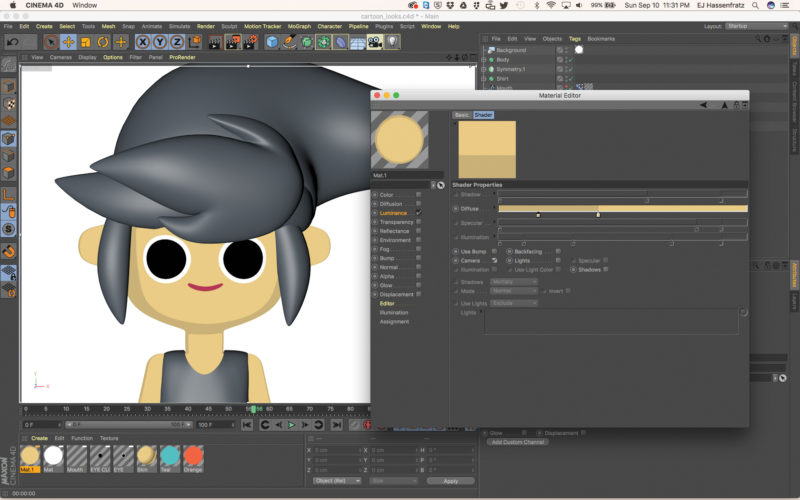The image size is (800, 500).
Task: Select the Move tool in top toolbar
Action: (67, 42)
